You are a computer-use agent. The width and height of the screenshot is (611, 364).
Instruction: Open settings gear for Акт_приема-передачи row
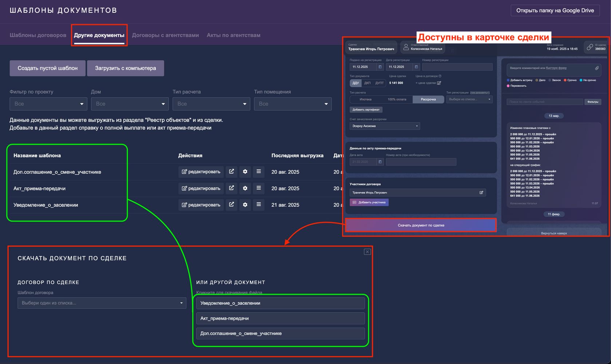point(245,188)
